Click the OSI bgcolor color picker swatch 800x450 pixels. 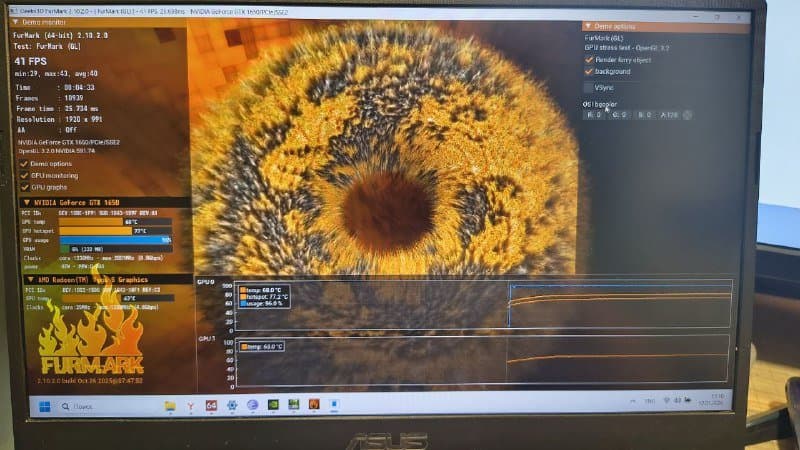pos(687,115)
